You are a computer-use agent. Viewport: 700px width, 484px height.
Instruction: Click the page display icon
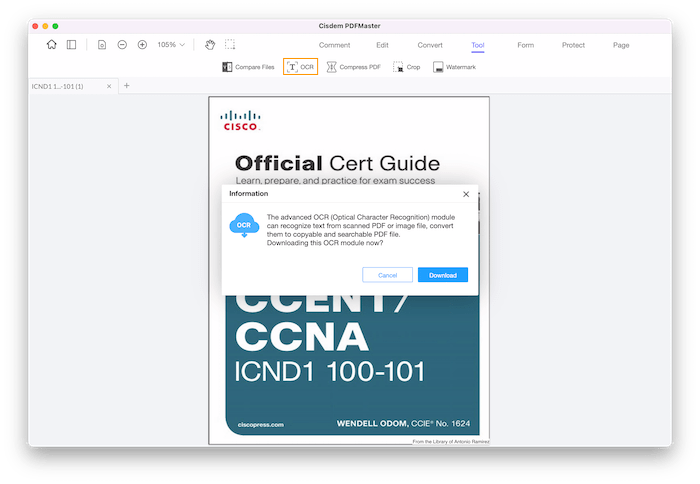coord(102,45)
